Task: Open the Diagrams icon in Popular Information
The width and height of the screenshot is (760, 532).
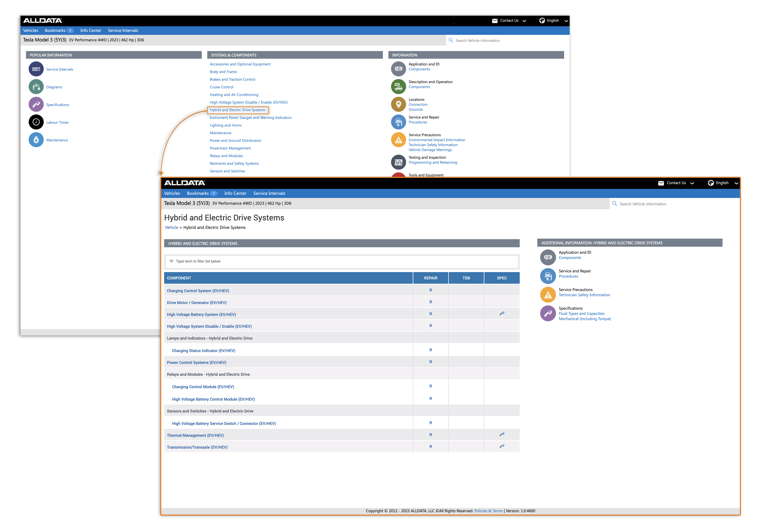Action: click(x=36, y=87)
